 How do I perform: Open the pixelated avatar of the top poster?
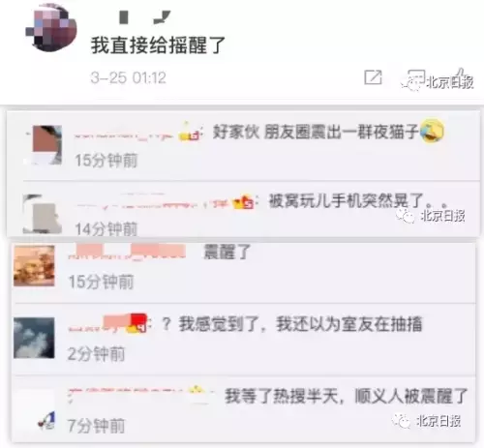coord(51,28)
